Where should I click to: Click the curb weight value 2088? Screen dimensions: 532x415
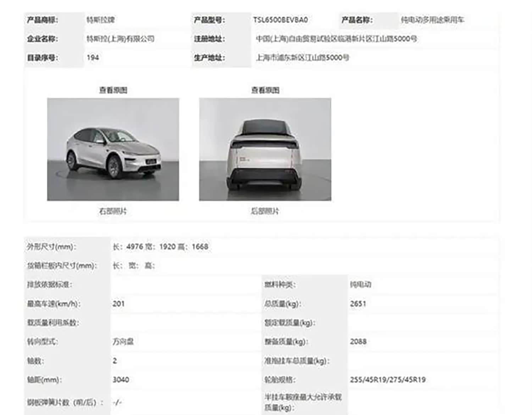click(x=358, y=342)
